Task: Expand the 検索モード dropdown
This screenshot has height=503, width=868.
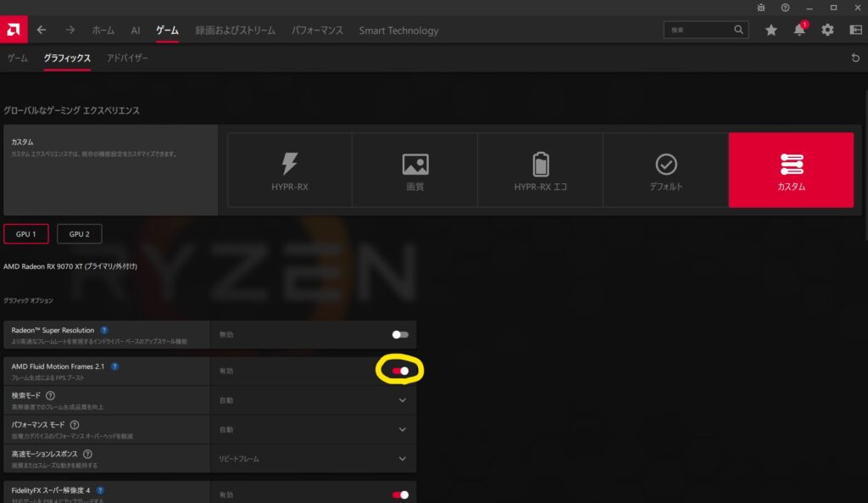Action: click(402, 400)
